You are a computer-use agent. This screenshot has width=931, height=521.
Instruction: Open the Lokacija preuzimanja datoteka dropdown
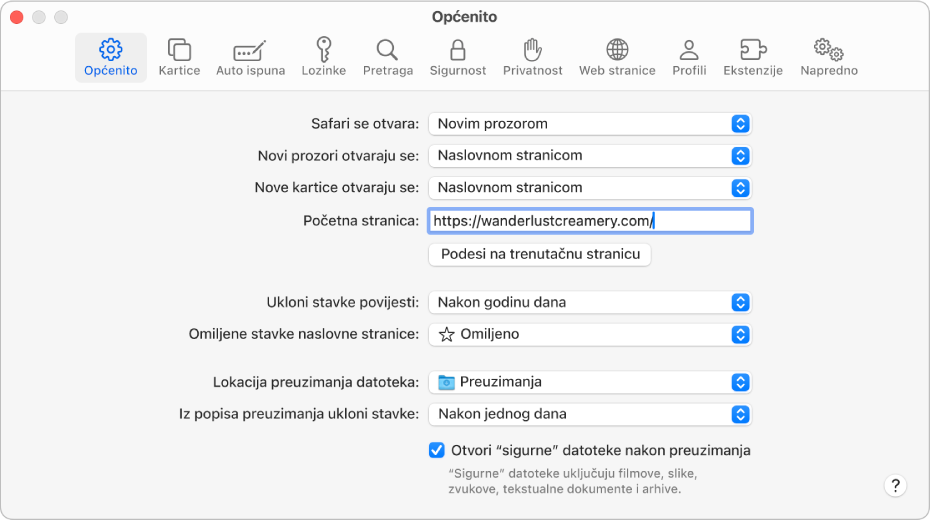point(590,382)
